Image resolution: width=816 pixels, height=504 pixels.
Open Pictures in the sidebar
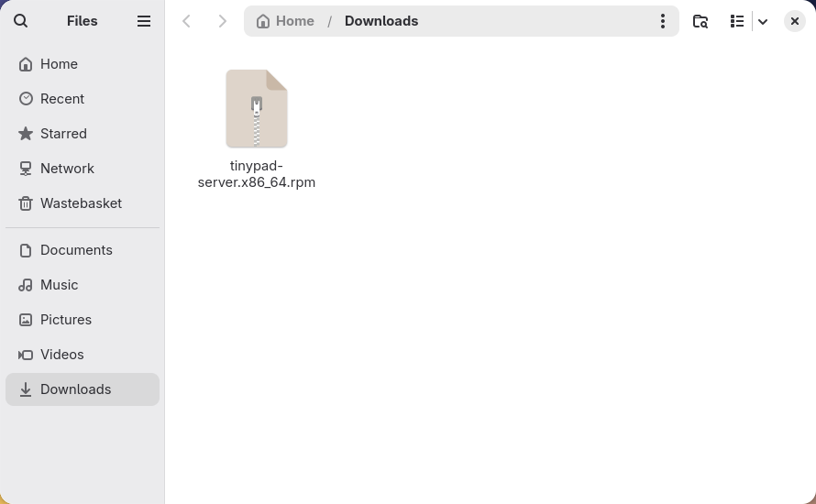point(83,320)
